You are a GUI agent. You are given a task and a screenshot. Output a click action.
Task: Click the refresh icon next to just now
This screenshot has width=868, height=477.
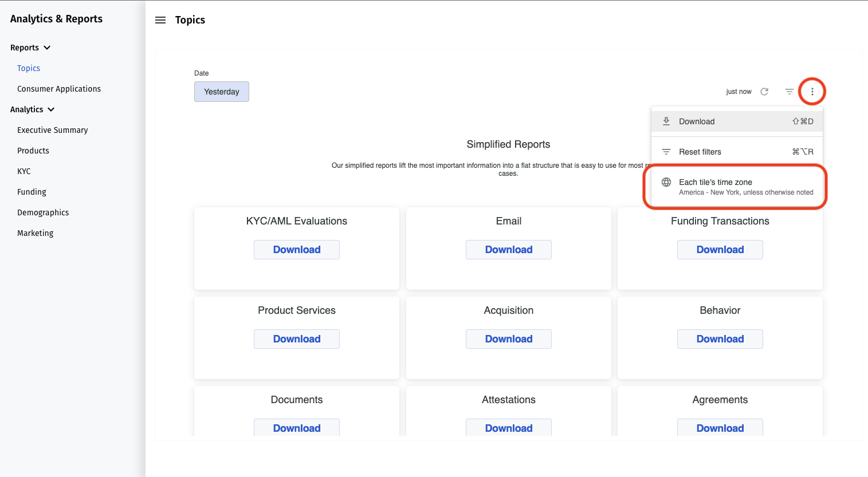(764, 92)
